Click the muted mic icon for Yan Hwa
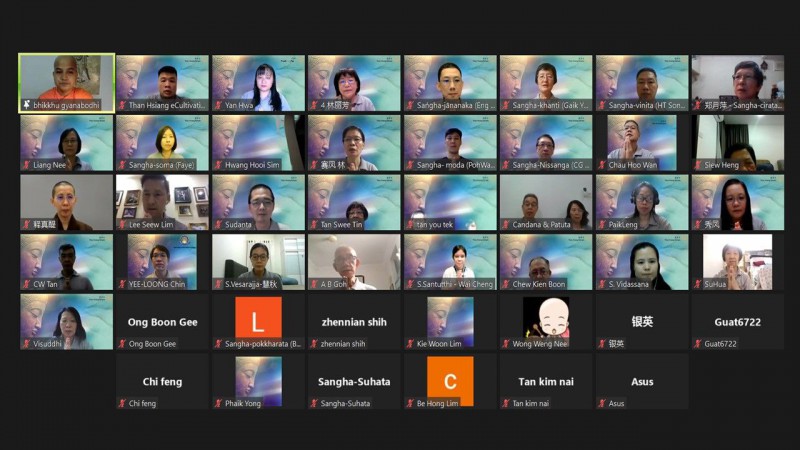This screenshot has width=800, height=450. (218, 105)
